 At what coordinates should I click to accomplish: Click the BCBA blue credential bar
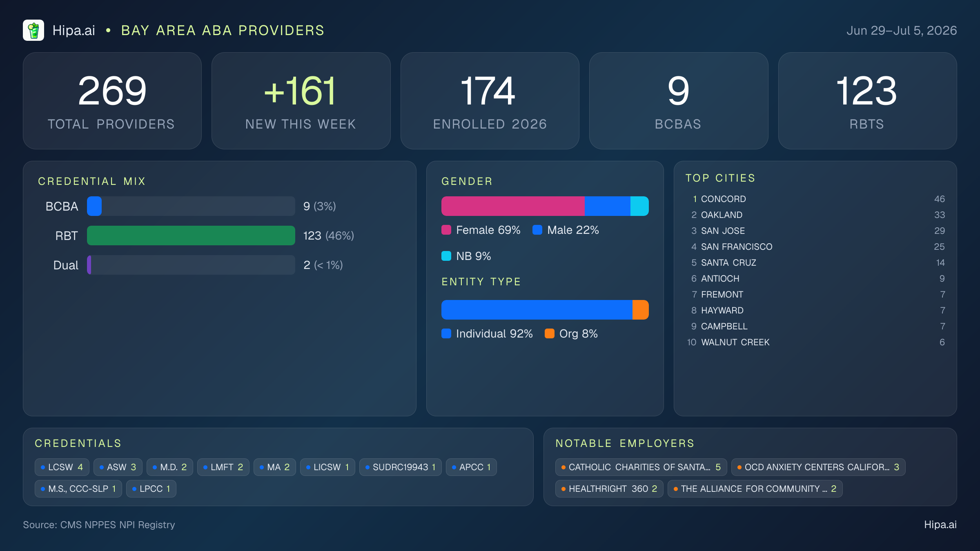[x=94, y=206]
